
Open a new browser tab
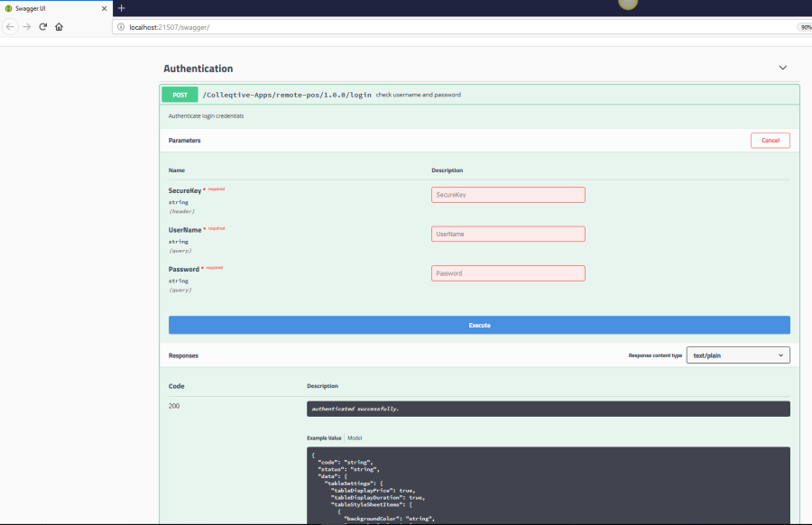click(x=122, y=8)
